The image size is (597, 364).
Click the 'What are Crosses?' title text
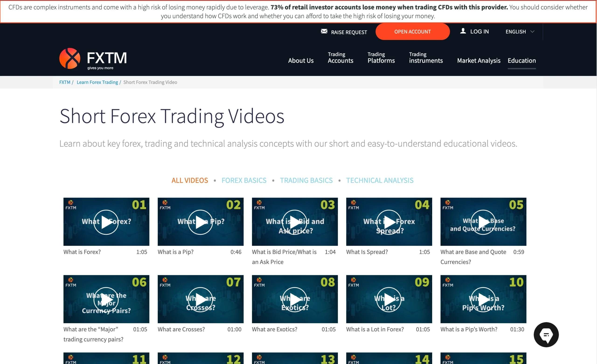[181, 329]
